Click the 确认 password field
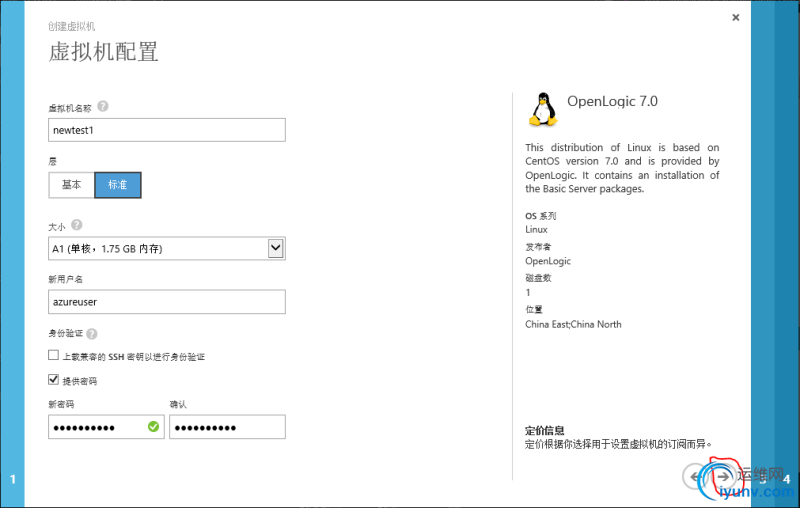 (x=228, y=427)
